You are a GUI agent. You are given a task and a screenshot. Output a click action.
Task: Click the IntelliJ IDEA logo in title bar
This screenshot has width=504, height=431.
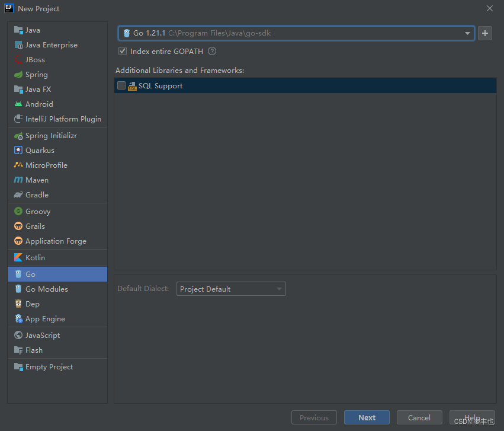coord(9,8)
